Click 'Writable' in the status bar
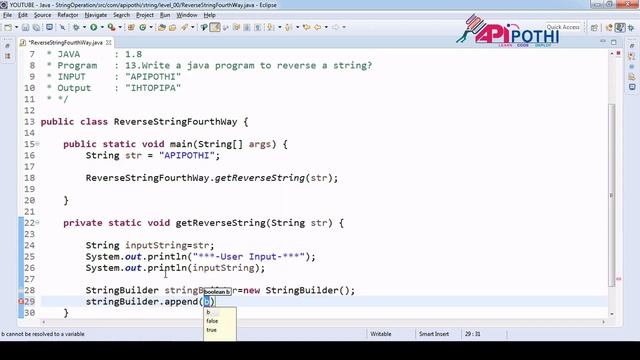This screenshot has height=360, width=640. [381, 334]
